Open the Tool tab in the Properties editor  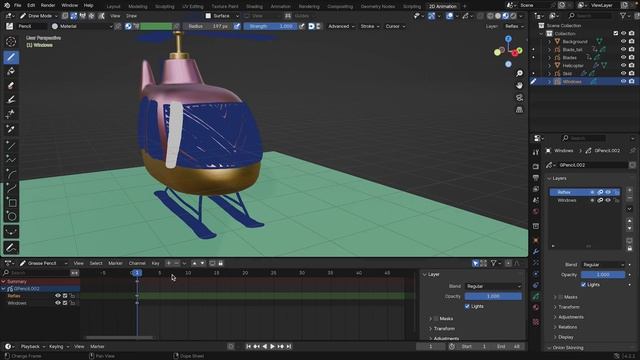pos(536,152)
